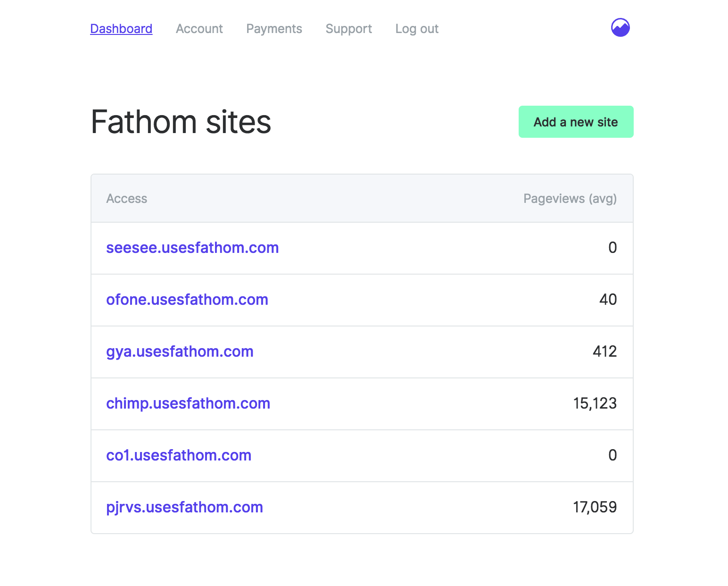728x586 pixels.
Task: Visit the Support page
Action: 348,29
